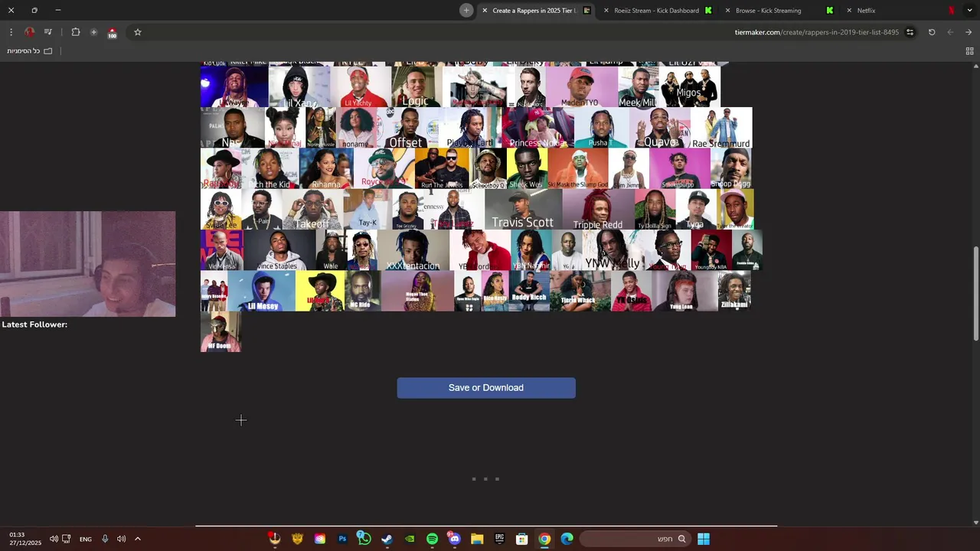Click the tiermaker.com URL address bar
Screen dimensions: 980x551
click(x=816, y=32)
